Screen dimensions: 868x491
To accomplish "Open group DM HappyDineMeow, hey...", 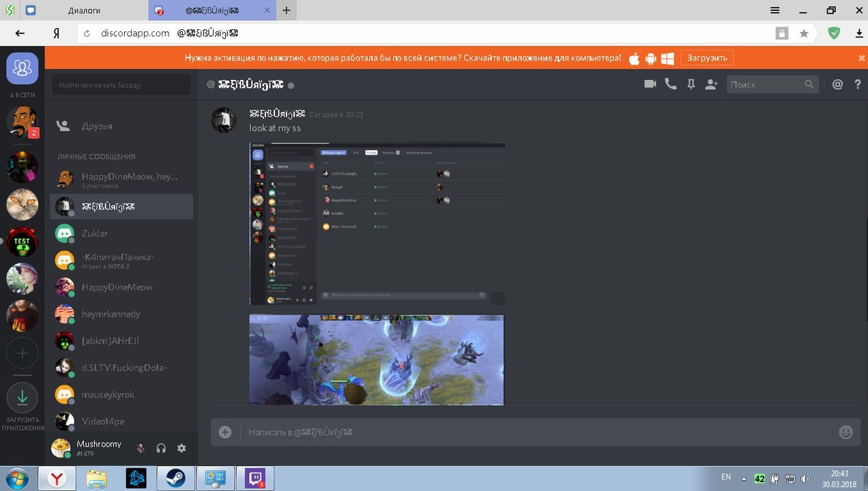I will click(121, 180).
